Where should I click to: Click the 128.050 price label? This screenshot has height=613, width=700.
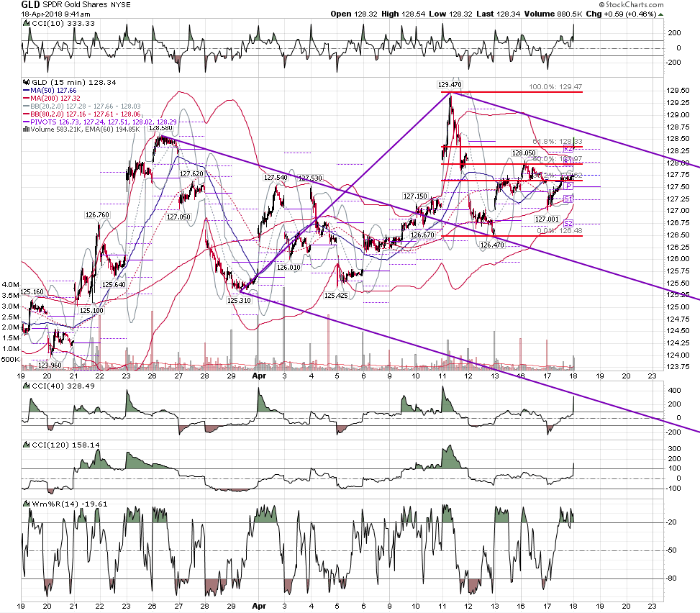point(524,153)
